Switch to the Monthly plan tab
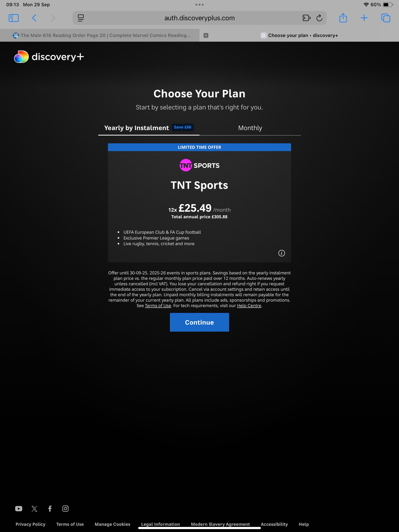Screen dimensions: 399x532 (x=250, y=128)
